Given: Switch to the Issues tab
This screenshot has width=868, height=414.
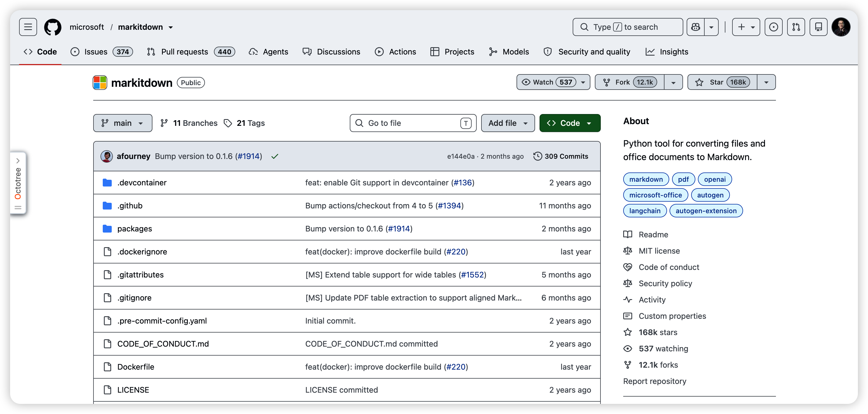Looking at the screenshot, I should 101,52.
